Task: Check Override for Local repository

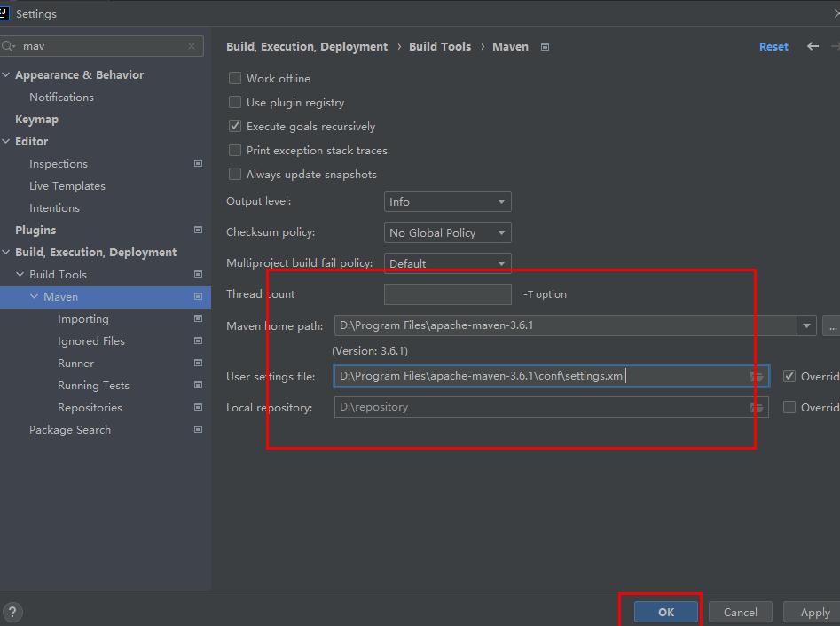Action: pos(789,407)
